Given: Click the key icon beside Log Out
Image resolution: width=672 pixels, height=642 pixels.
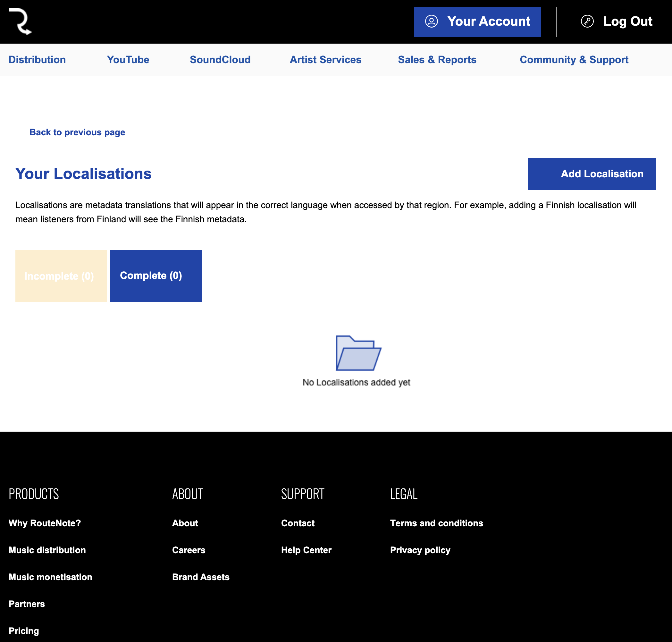Looking at the screenshot, I should tap(587, 21).
